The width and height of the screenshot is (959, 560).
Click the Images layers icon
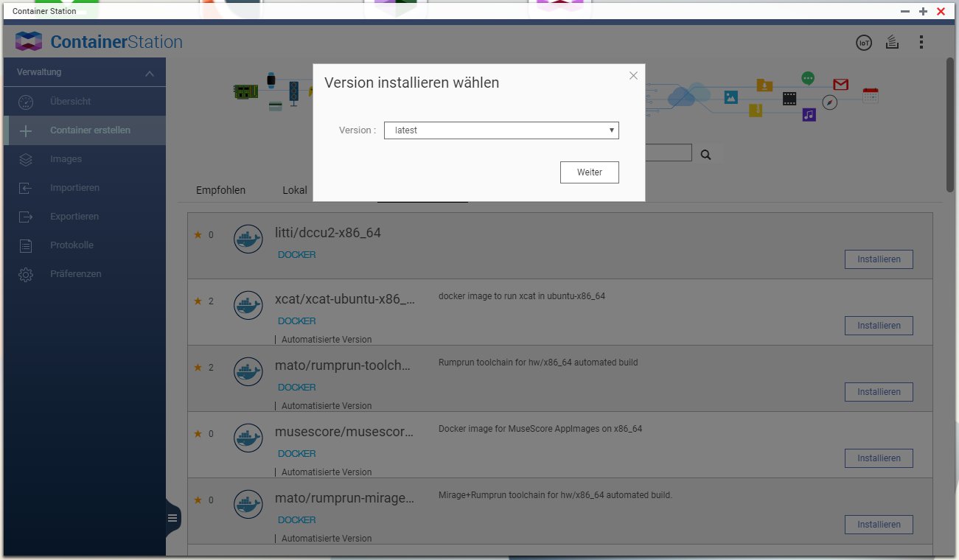point(26,159)
